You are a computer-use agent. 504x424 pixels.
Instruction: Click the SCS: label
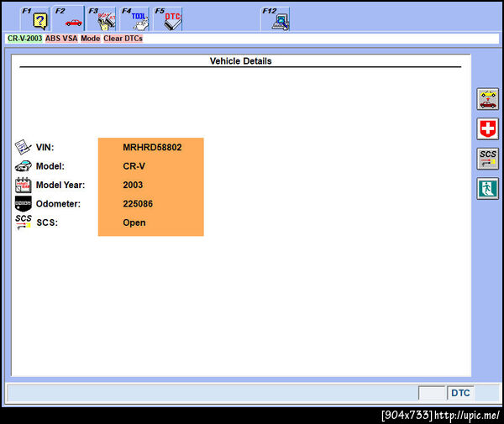[47, 223]
